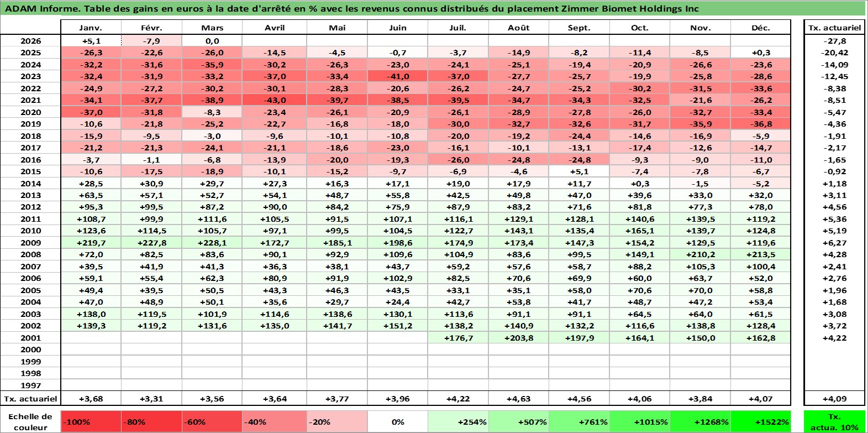868x433 pixels.
Task: Click the -60% color scale swatch
Action: pyautogui.click(x=212, y=422)
